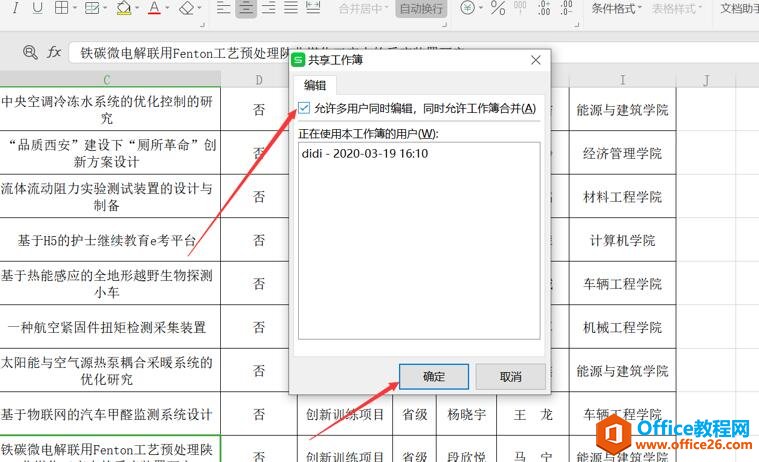This screenshot has width=759, height=462.
Task: Uncheck 允许多用户同时编辑 checkbox
Action: (304, 108)
